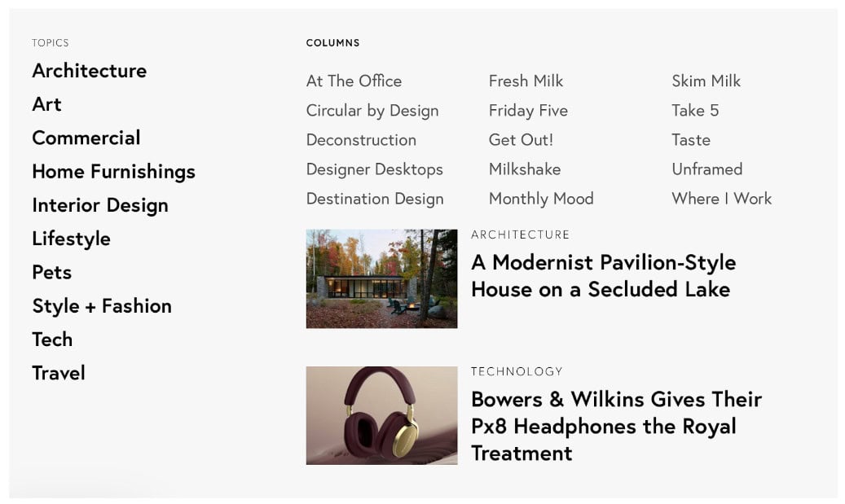
Task: Visit the Circular by Design column
Action: pos(372,111)
